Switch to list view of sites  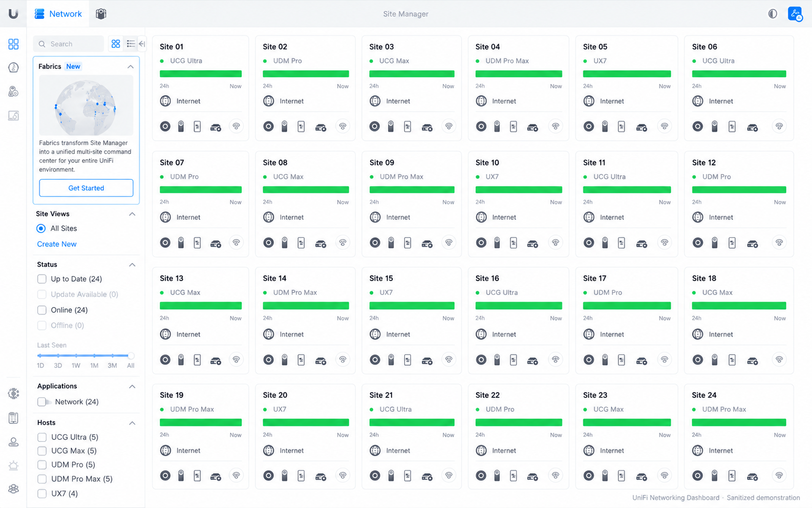coord(131,44)
